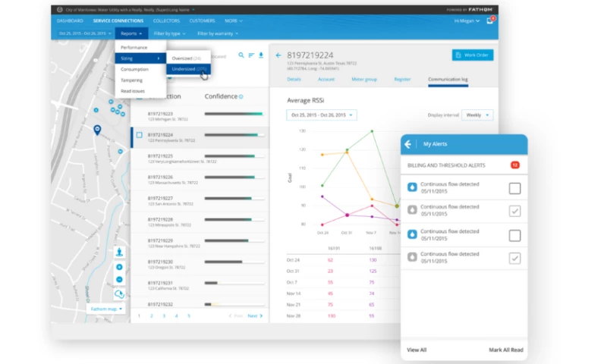Click the search icon above the connection list
Viewport: 607px width, 364px height.
click(242, 55)
